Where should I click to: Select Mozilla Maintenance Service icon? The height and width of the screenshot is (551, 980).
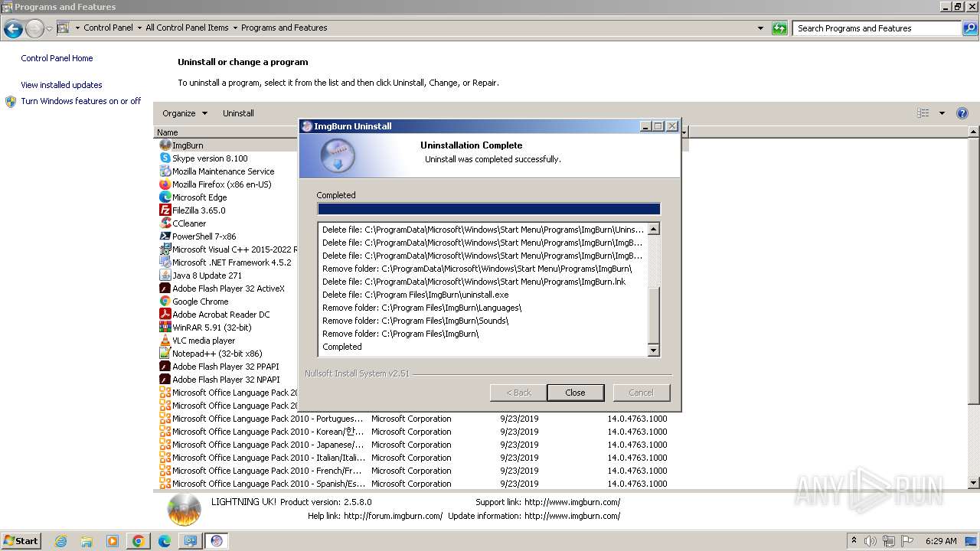point(165,171)
